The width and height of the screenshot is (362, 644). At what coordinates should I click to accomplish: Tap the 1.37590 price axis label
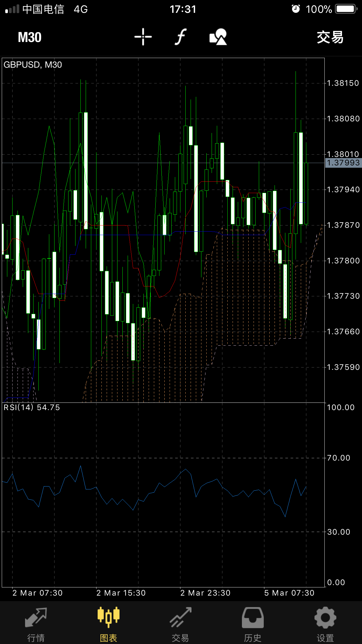tap(343, 367)
